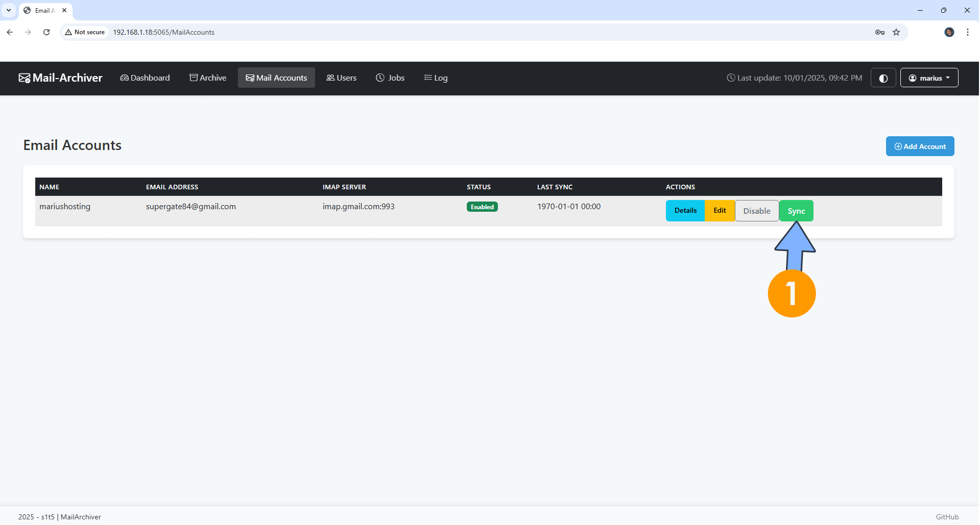Go to the Archive page
980x525 pixels.
point(208,78)
